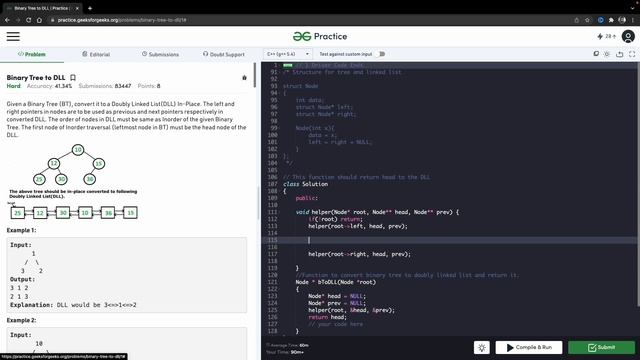Click the green Submit button
The height and width of the screenshot is (360, 640).
click(x=602, y=347)
